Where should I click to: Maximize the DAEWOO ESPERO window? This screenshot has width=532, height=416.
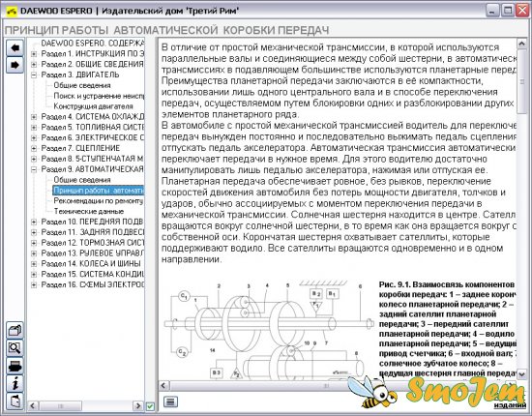pos(508,11)
